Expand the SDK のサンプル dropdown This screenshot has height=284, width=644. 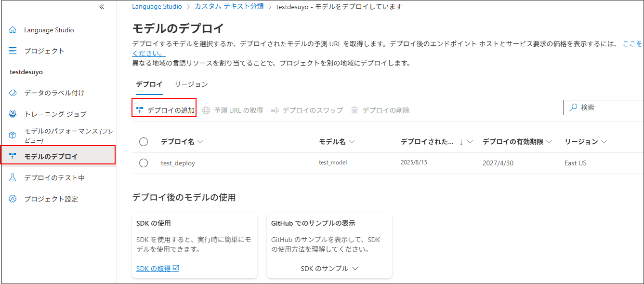[329, 269]
